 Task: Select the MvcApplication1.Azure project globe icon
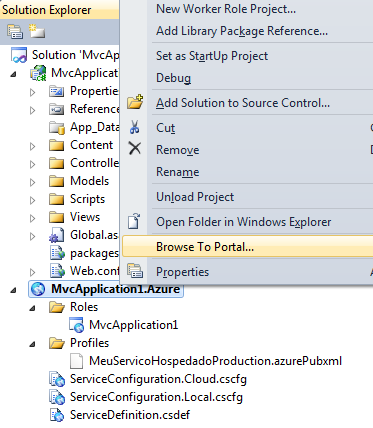(38, 289)
